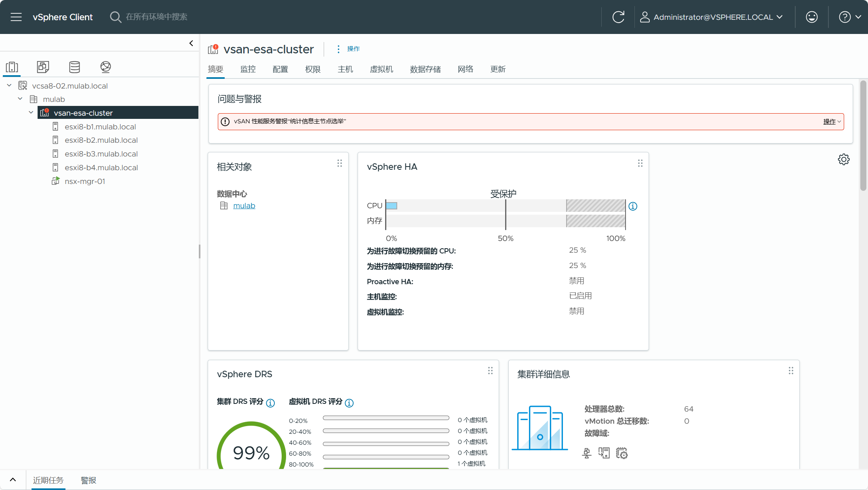Screen dimensions: 868x490
Task: Open the vSAN alarm 操作 dropdown
Action: (x=832, y=122)
